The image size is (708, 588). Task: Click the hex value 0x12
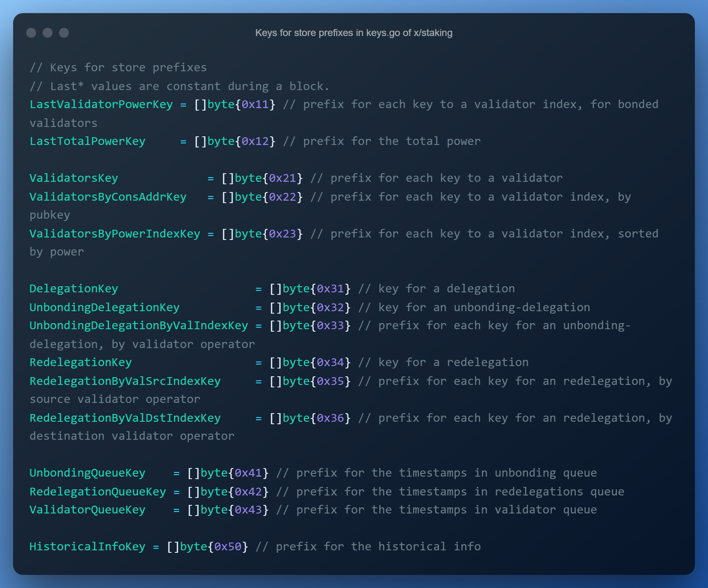tap(255, 141)
